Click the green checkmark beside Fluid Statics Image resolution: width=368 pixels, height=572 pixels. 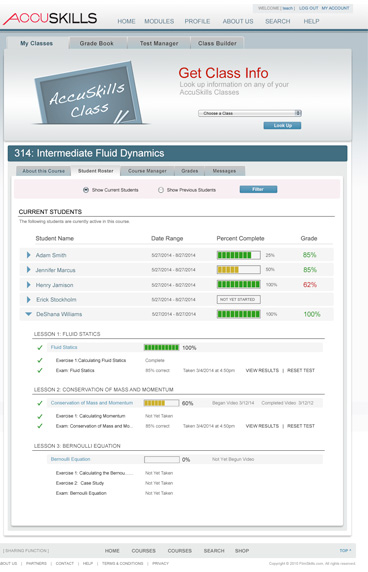40,348
